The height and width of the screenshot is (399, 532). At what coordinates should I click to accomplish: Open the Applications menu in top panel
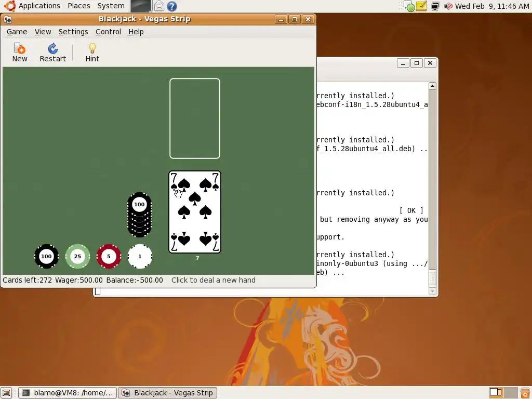click(32, 6)
